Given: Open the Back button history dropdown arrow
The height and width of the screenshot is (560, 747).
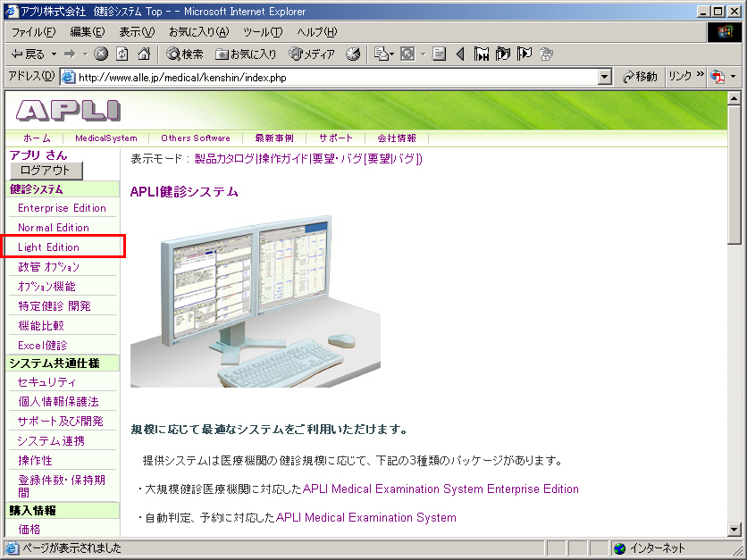Looking at the screenshot, I should click(x=53, y=54).
